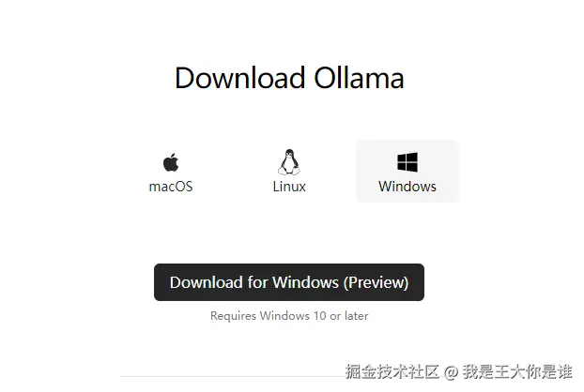Select the Windows text label
Screen dimensions: 584x392
point(407,187)
